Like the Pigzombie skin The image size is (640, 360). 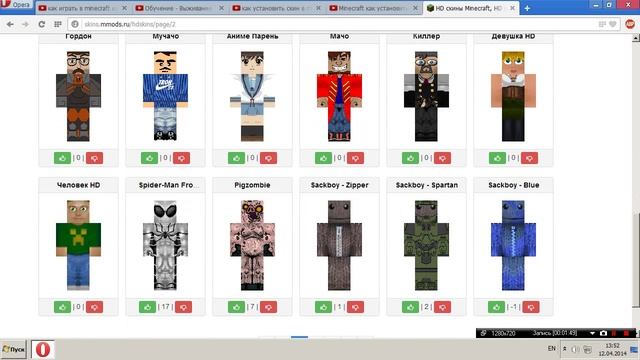click(236, 307)
